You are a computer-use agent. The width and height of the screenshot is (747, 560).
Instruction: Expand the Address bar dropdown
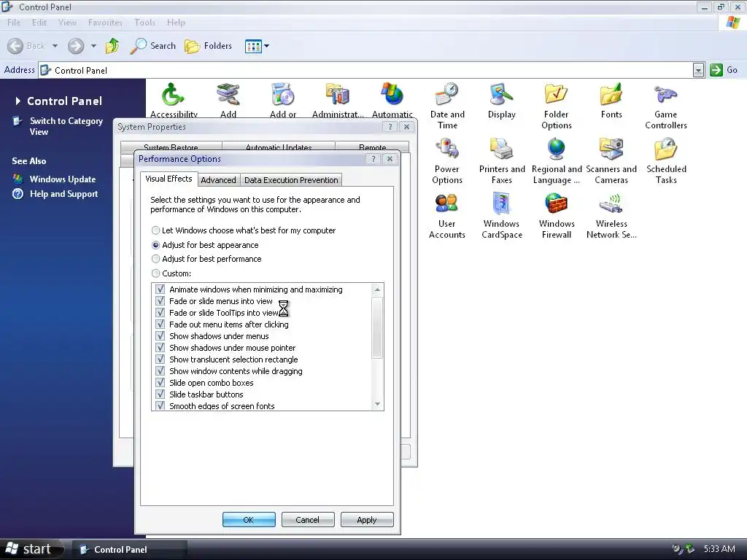(x=698, y=71)
